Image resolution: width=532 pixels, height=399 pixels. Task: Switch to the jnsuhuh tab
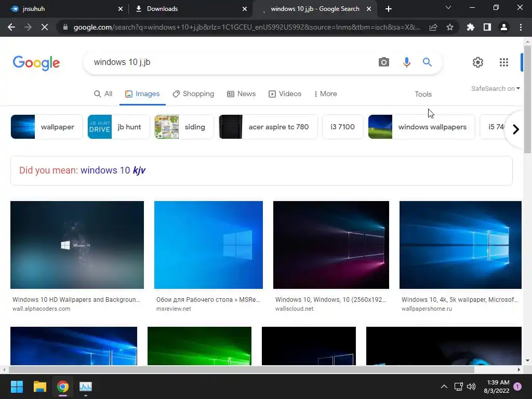tap(63, 9)
